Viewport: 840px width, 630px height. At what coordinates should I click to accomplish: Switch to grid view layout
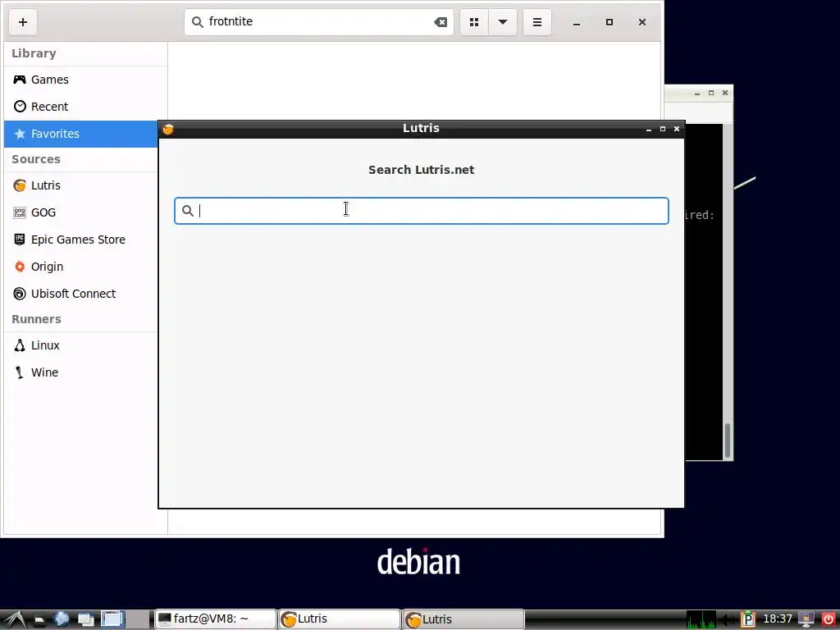[x=474, y=22]
